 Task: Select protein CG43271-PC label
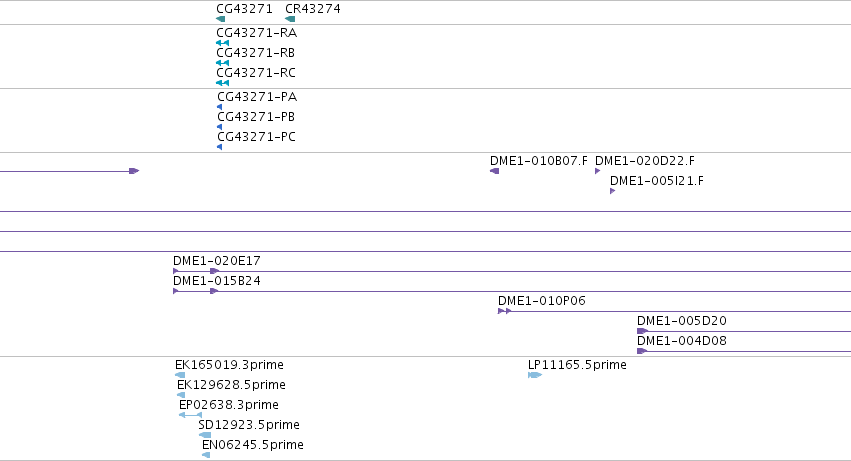click(x=257, y=137)
